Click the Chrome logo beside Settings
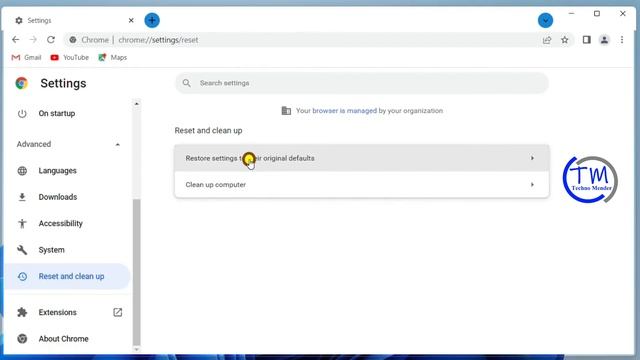 (22, 83)
